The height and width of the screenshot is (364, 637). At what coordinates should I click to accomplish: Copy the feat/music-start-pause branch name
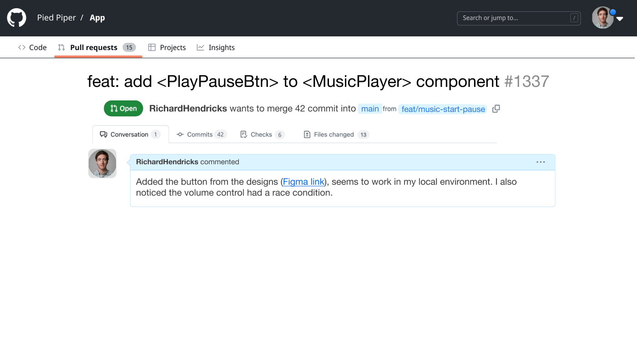click(x=496, y=109)
